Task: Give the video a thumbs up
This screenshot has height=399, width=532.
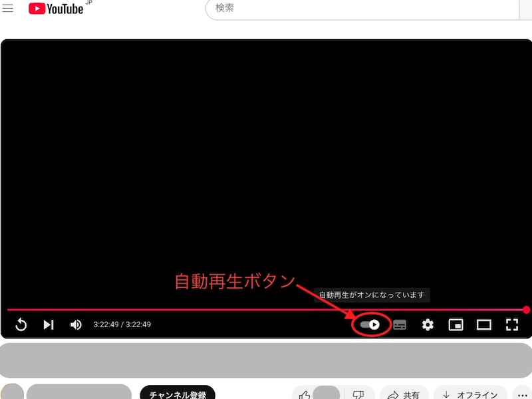Action: point(305,394)
